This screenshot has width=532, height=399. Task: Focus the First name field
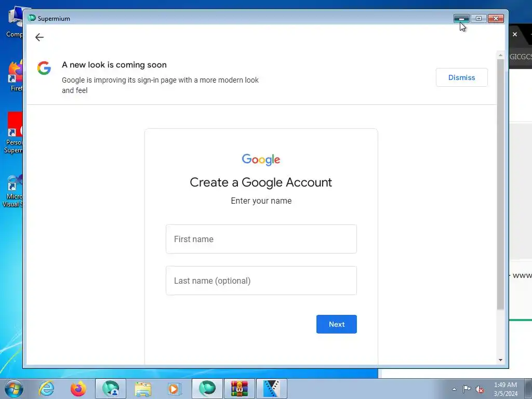click(x=261, y=239)
